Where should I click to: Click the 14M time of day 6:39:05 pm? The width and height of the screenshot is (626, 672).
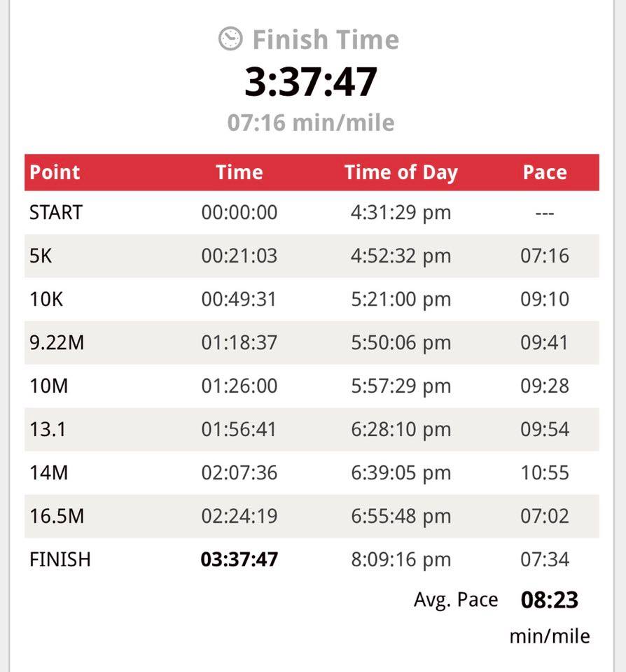point(401,473)
